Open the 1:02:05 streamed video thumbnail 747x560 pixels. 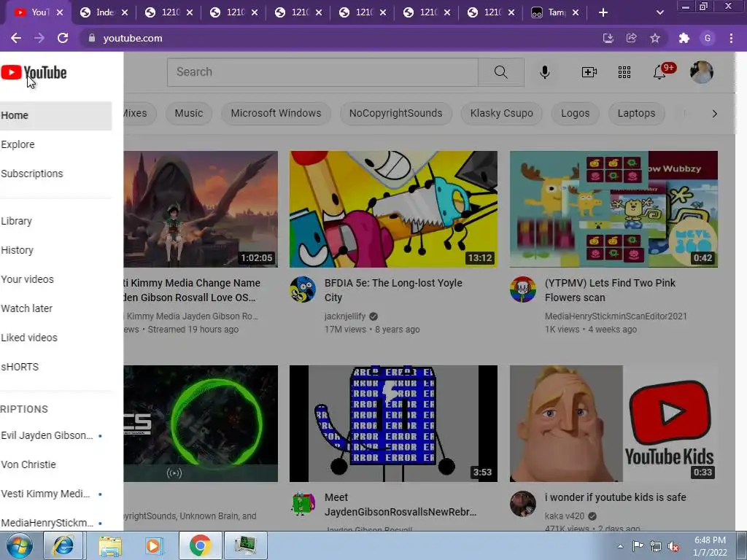click(x=201, y=209)
